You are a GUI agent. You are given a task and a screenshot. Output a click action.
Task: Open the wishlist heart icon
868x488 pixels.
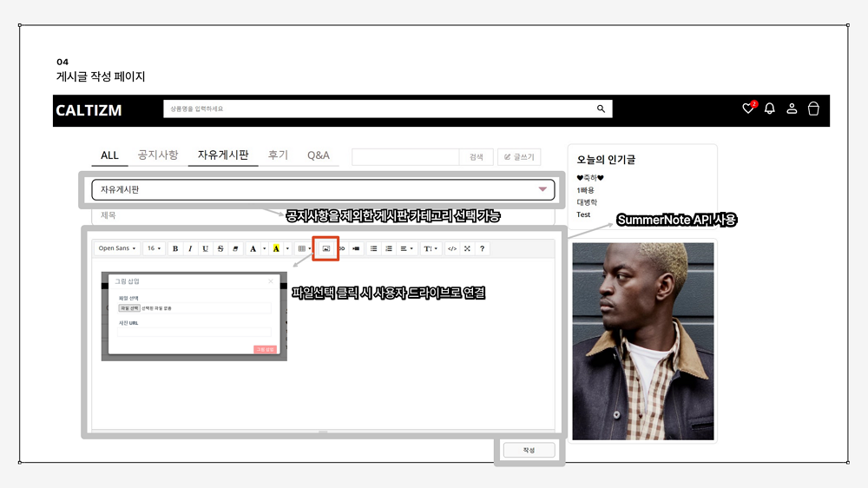(x=748, y=109)
